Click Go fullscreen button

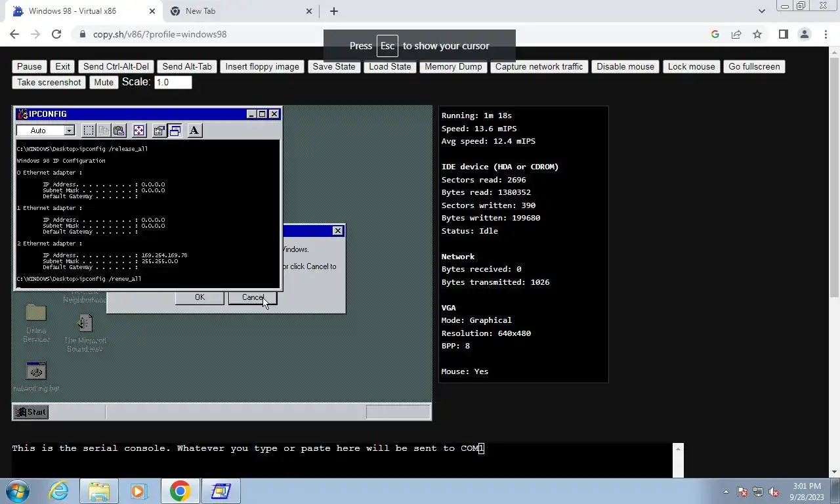(x=755, y=66)
